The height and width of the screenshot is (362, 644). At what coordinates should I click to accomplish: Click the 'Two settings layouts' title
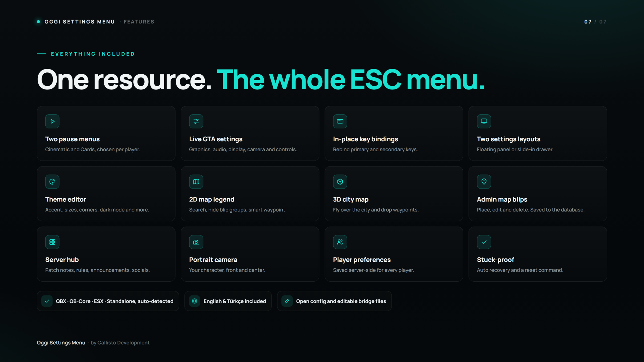[x=508, y=139]
